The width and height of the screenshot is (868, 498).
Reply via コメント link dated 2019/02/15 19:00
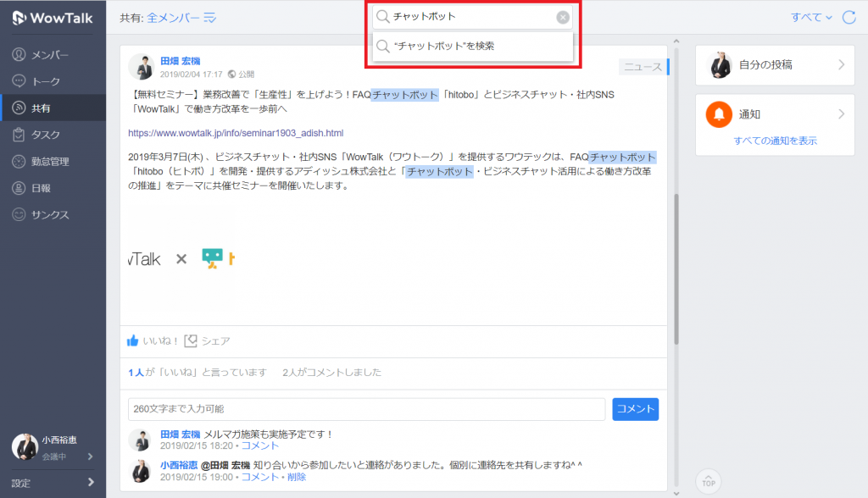(259, 477)
